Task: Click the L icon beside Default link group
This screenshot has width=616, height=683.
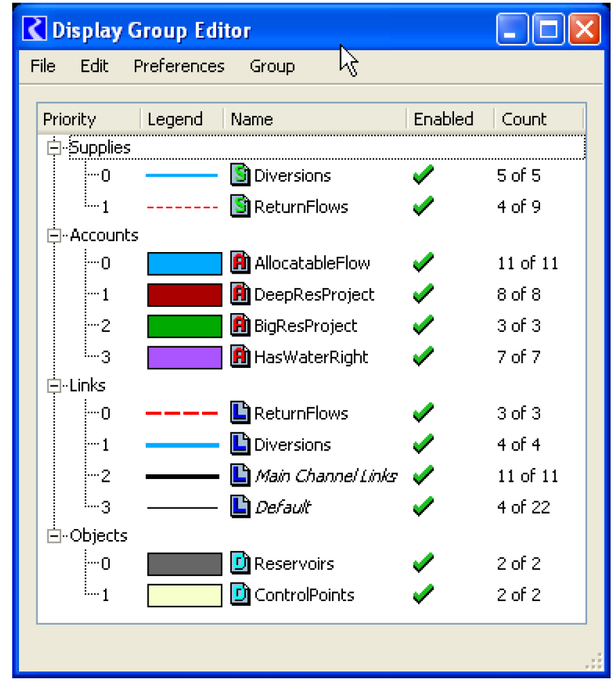Action: (241, 508)
